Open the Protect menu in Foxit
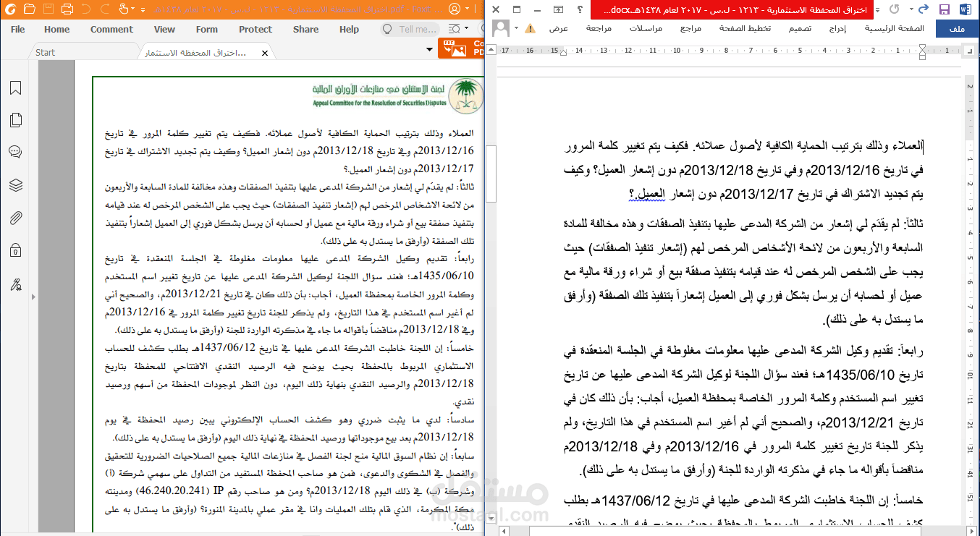 (255, 30)
